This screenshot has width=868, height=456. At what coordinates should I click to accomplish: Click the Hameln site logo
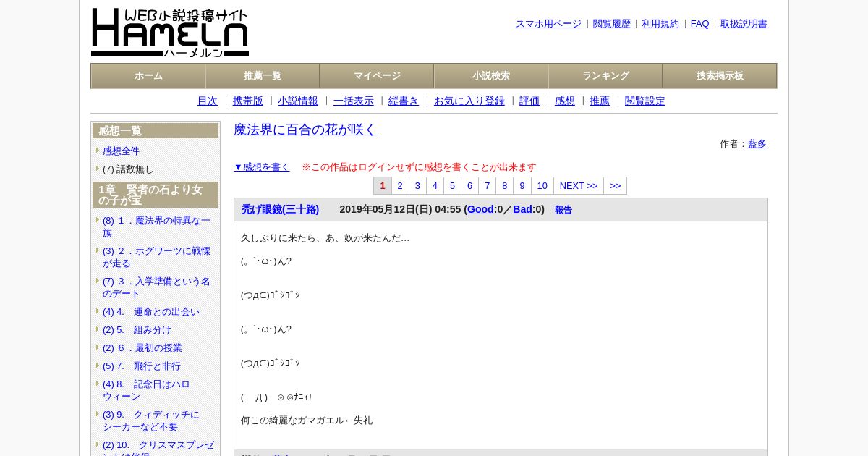click(x=170, y=33)
